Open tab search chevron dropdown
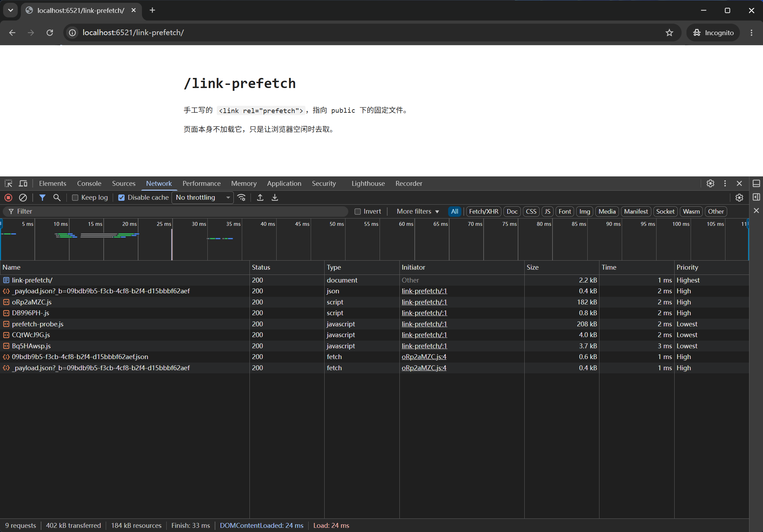 click(x=11, y=10)
